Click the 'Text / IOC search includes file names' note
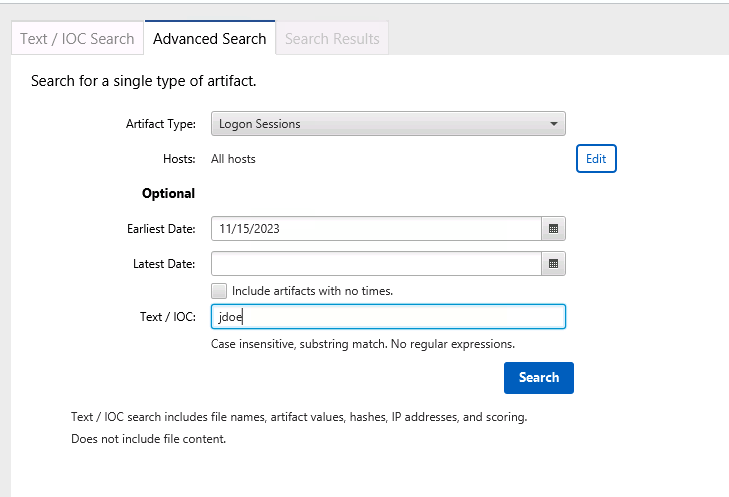 coord(299,417)
